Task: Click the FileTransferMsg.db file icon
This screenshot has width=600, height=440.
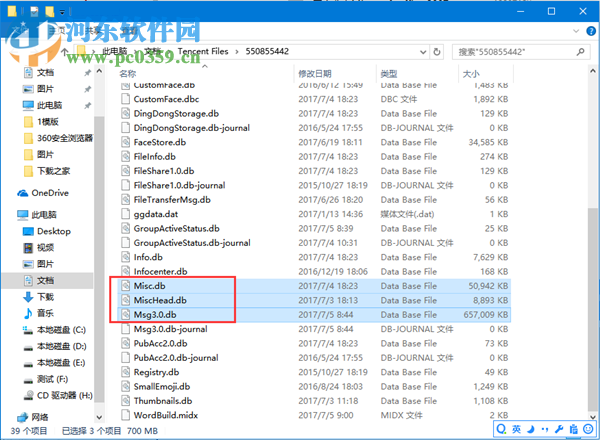Action: pyautogui.click(x=125, y=200)
